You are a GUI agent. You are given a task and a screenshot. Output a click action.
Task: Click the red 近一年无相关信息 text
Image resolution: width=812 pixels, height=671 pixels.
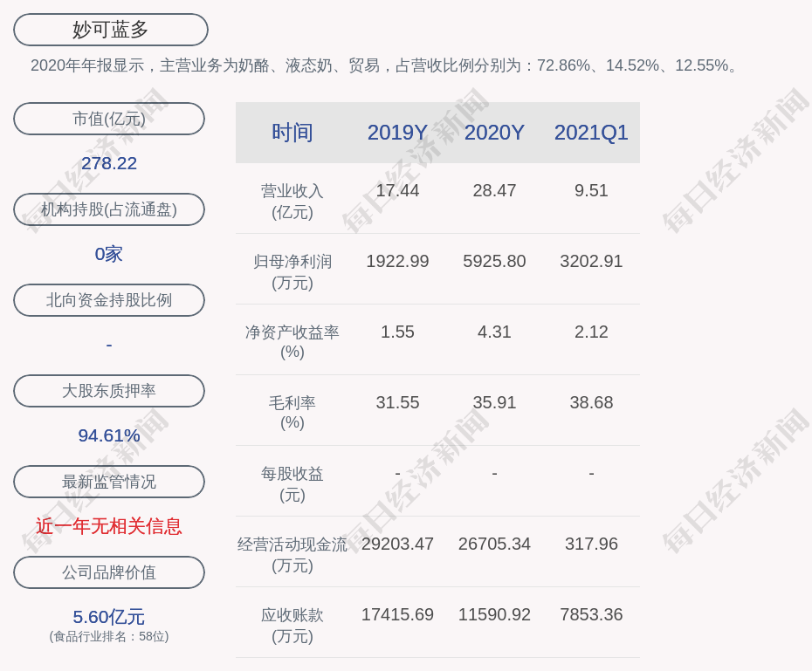point(109,526)
